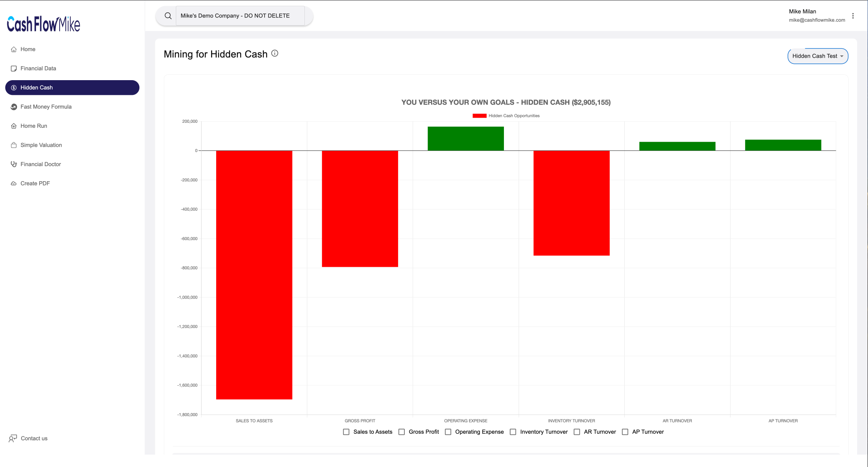Select the Home Run sidebar icon
The height and width of the screenshot is (467, 868).
tap(14, 126)
